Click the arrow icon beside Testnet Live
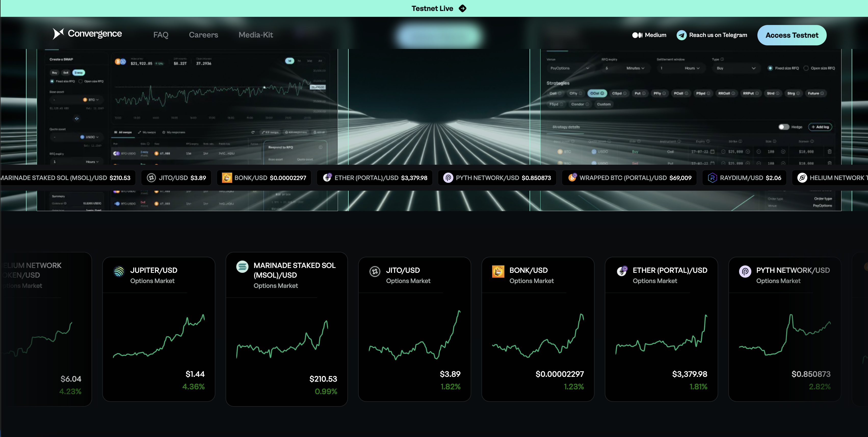This screenshot has height=437, width=868. coord(463,8)
